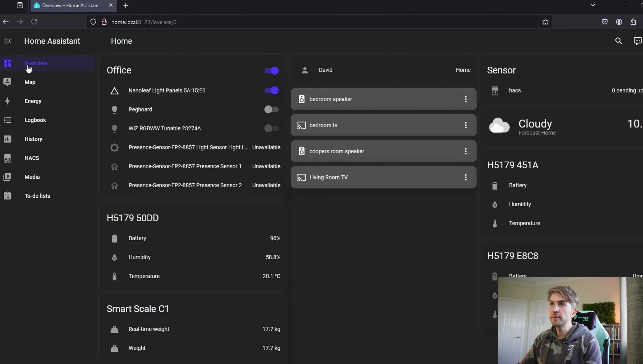Open the 58.8% humidity reading
The image size is (643, 364).
pos(273,257)
